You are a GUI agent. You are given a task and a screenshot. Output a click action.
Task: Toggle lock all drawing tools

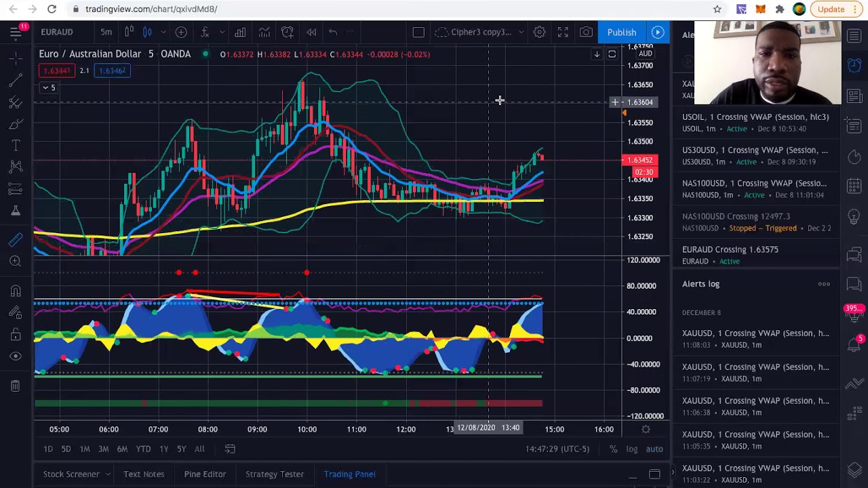click(15, 334)
